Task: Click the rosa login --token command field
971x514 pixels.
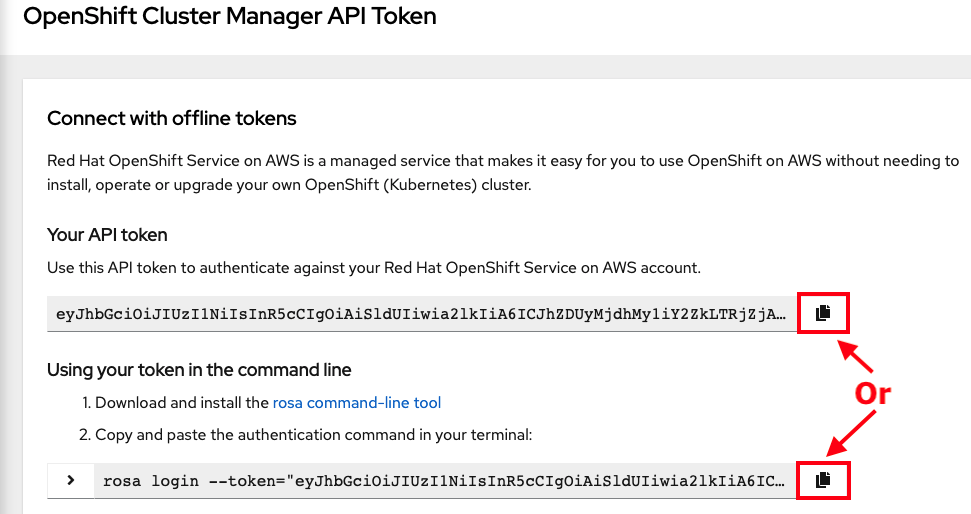Action: point(440,481)
